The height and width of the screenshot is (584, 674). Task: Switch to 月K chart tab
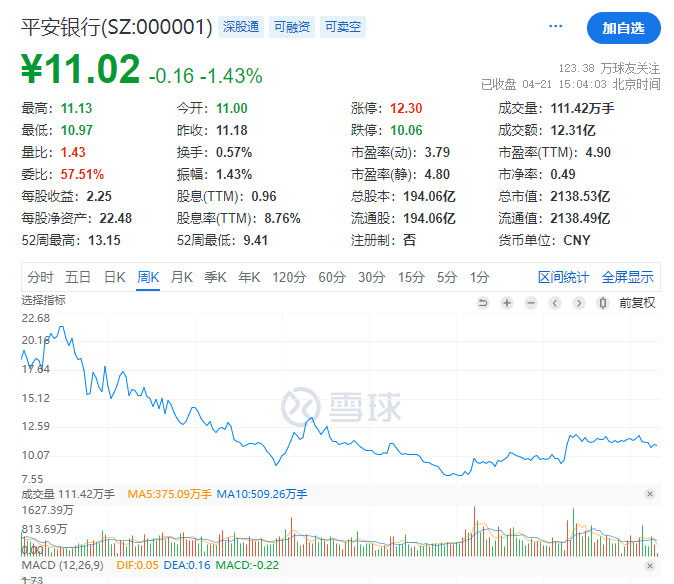click(x=182, y=277)
